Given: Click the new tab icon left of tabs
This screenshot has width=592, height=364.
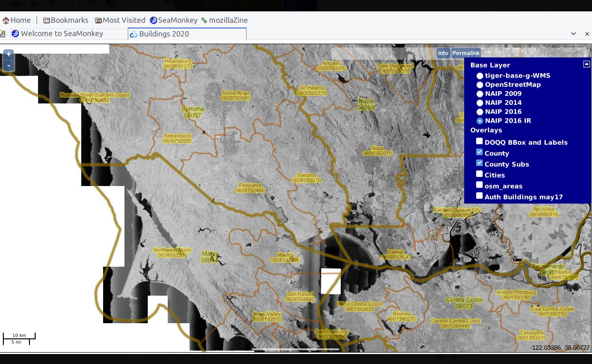Looking at the screenshot, I should (2, 34).
